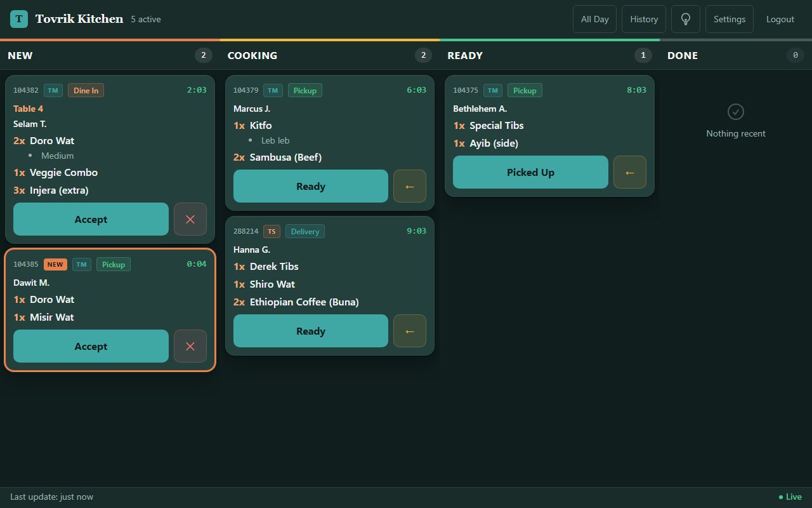Screen dimensions: 812x508
Task: Click the green Live status indicator
Action: tap(790, 497)
